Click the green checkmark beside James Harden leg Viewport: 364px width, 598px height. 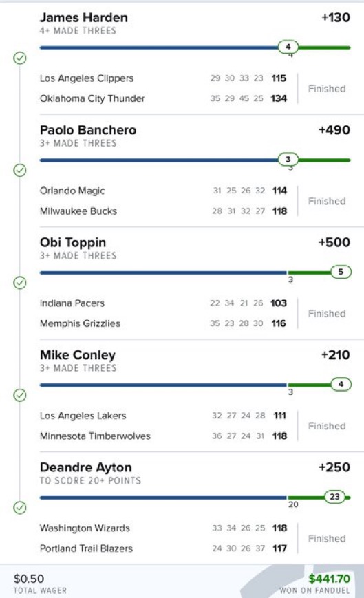pyautogui.click(x=20, y=58)
